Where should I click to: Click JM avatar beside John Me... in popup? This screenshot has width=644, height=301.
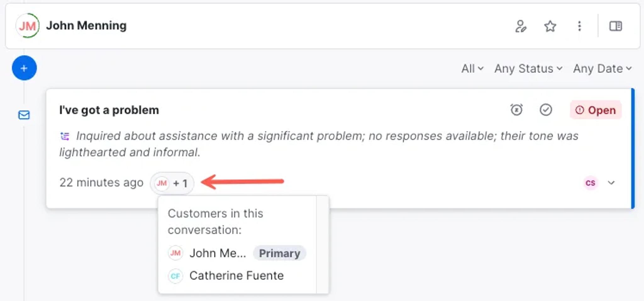click(175, 253)
